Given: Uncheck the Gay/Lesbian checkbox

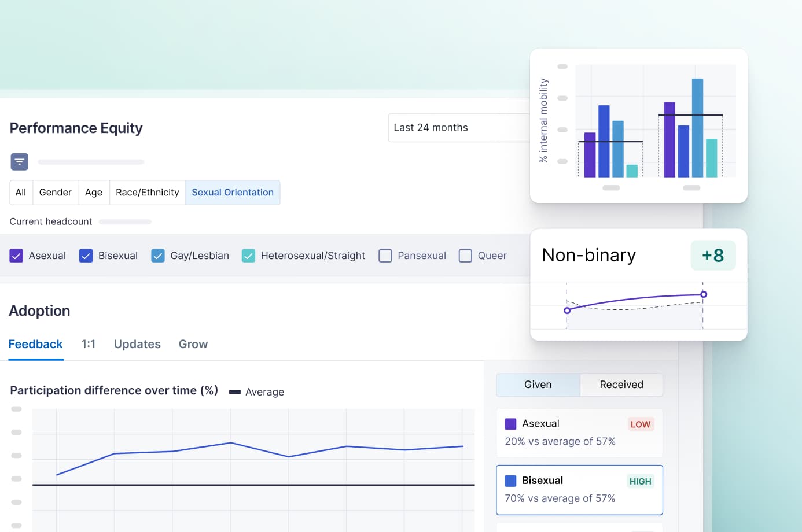Looking at the screenshot, I should [x=157, y=255].
